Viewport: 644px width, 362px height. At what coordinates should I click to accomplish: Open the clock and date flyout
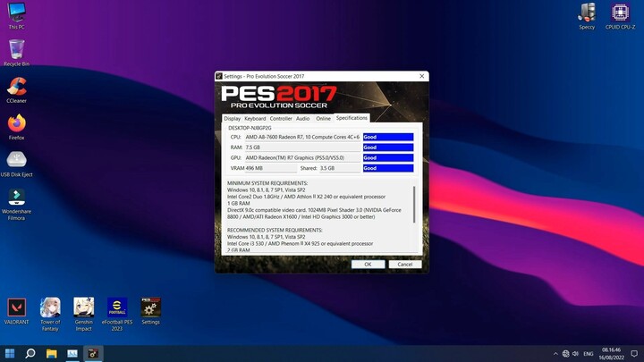(611, 353)
